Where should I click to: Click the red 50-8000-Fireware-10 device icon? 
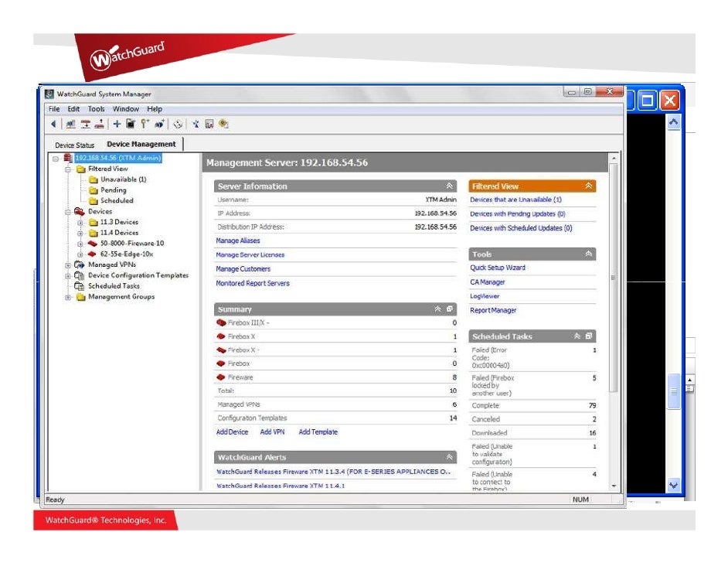click(x=93, y=244)
